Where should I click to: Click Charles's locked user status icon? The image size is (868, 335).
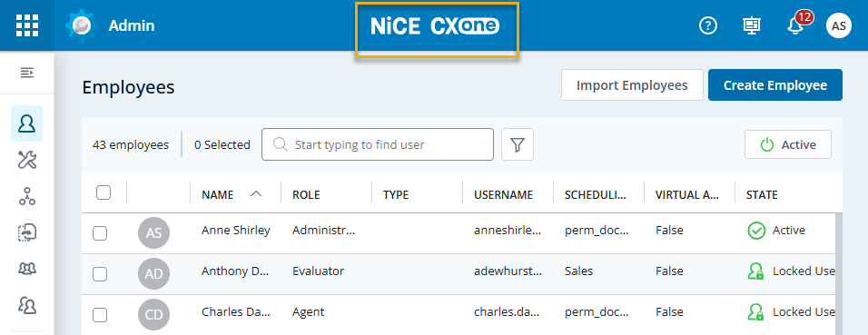tap(755, 312)
